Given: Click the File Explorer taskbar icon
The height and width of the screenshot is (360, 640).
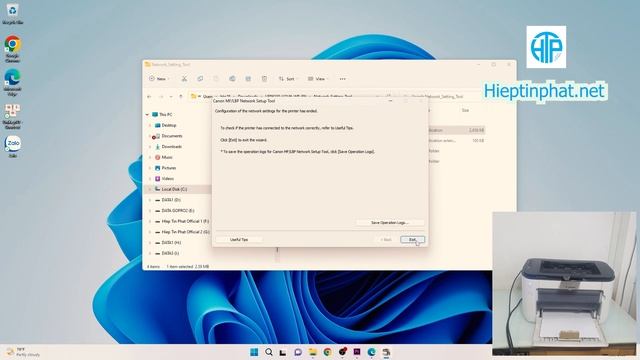Looking at the screenshot, I should 313,352.
